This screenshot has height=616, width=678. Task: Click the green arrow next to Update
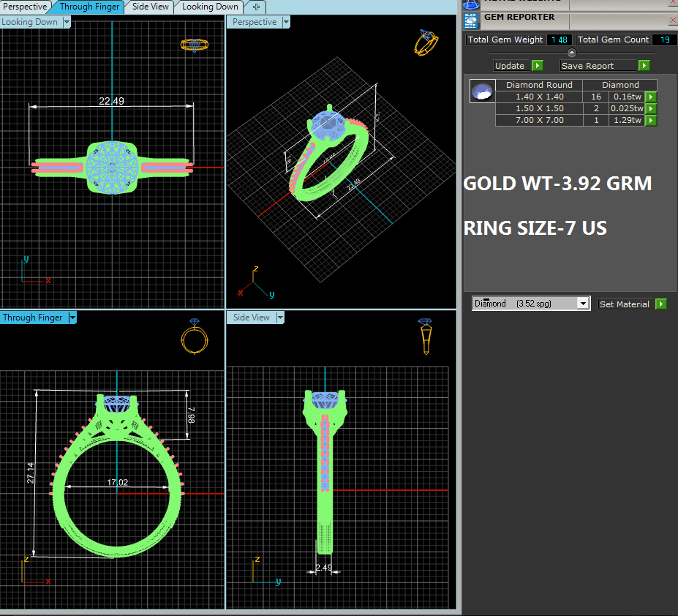click(x=537, y=66)
